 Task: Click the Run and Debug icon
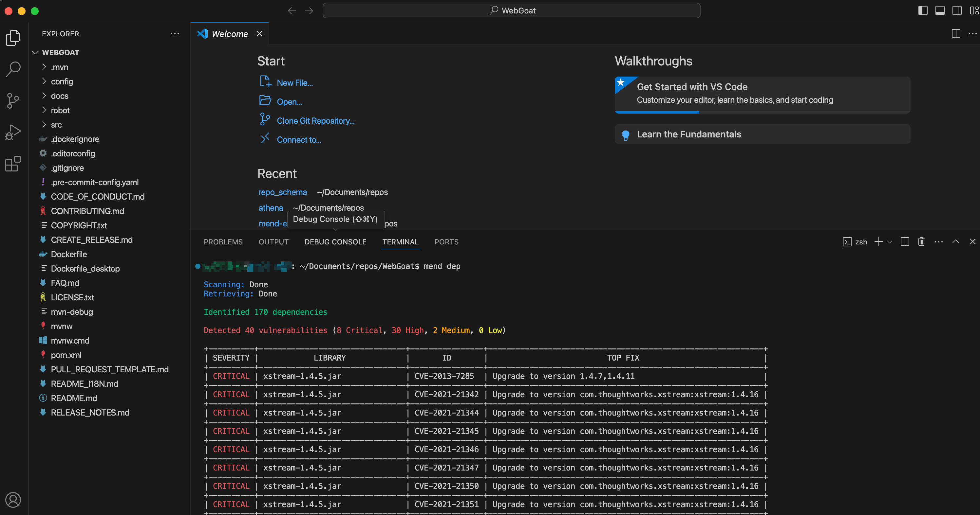[x=12, y=132]
